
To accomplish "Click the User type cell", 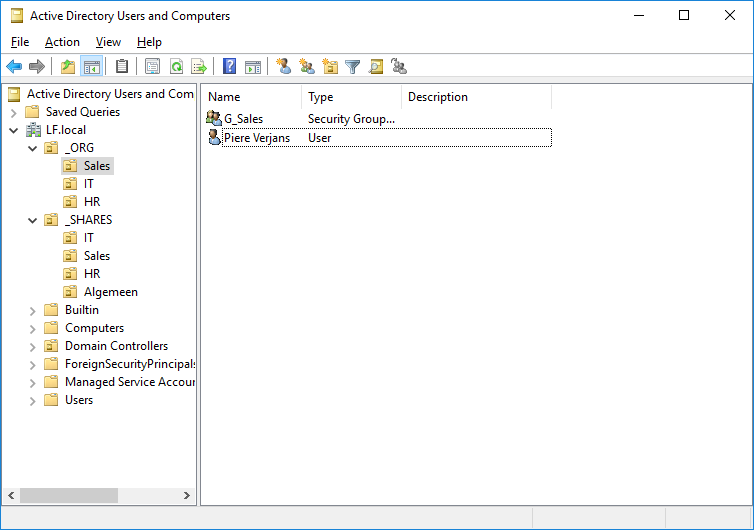I will [x=319, y=138].
